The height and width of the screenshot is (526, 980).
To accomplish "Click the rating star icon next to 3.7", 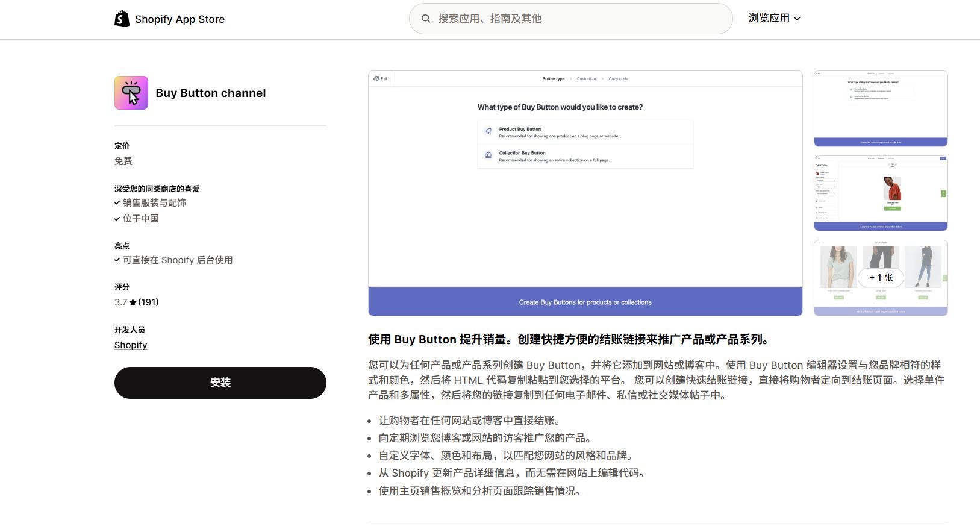I will coord(133,302).
